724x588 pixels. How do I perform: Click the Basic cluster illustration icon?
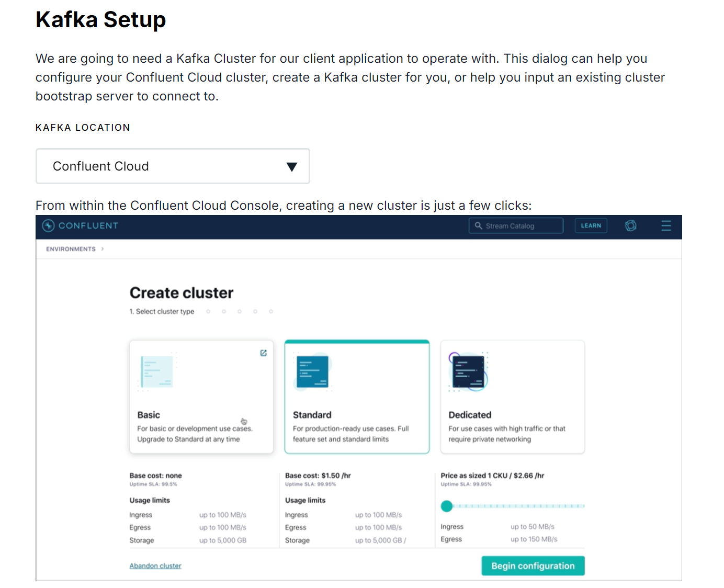pos(157,371)
